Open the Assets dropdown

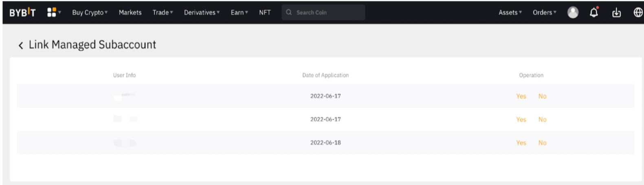point(510,13)
